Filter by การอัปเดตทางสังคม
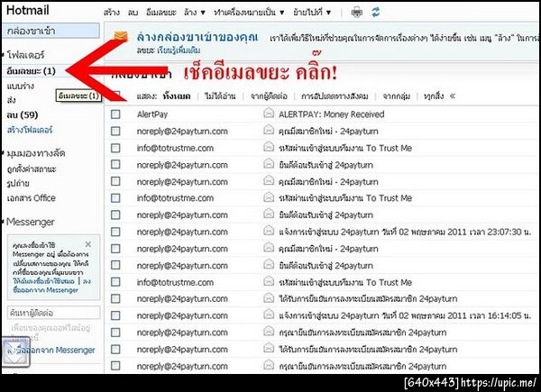Screen dimensions: 541x392 point(335,96)
